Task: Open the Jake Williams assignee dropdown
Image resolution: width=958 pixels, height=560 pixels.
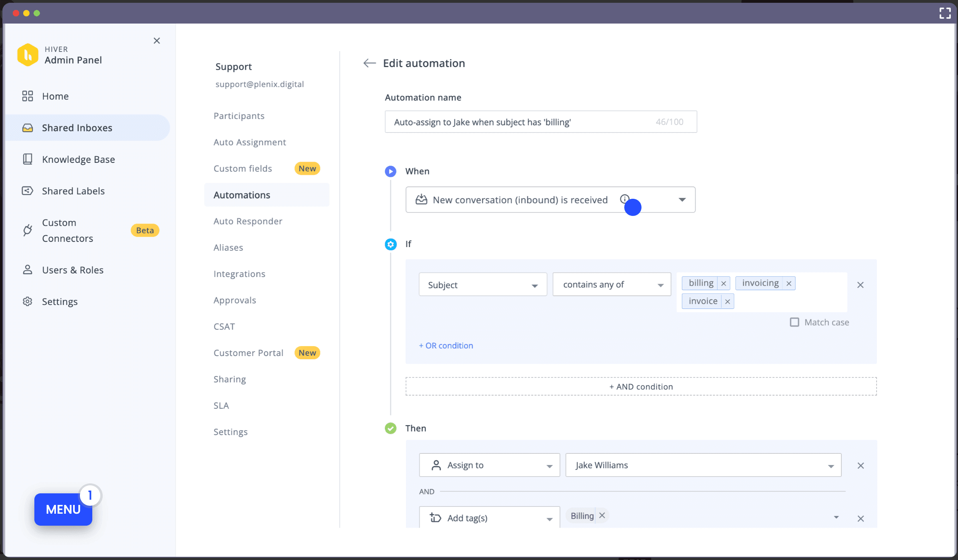Action: [x=831, y=465]
